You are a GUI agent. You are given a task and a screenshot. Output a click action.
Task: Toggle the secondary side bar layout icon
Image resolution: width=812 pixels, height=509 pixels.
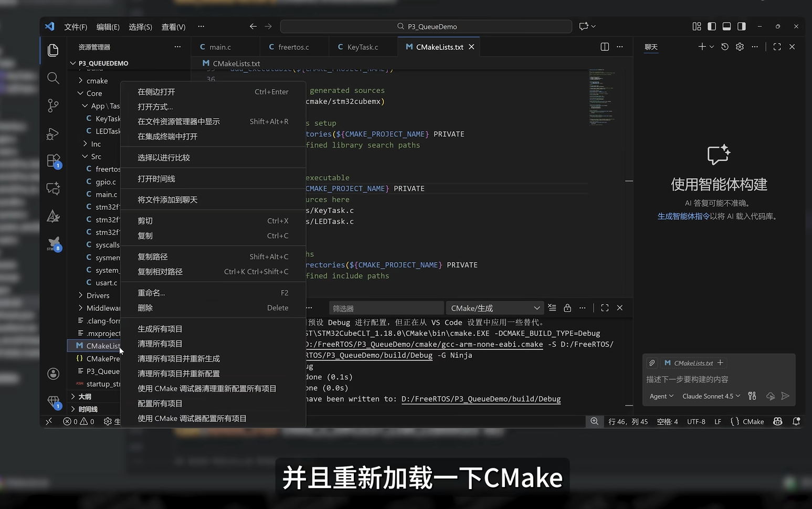point(742,26)
